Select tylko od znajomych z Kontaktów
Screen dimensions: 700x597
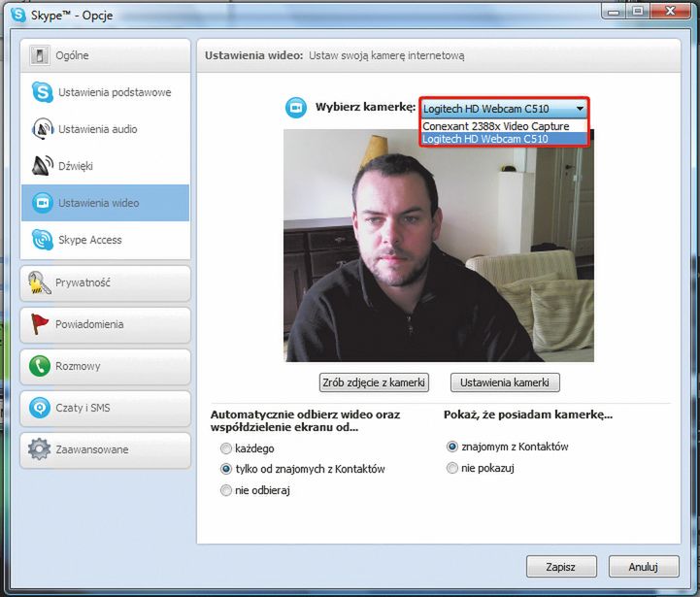point(226,469)
